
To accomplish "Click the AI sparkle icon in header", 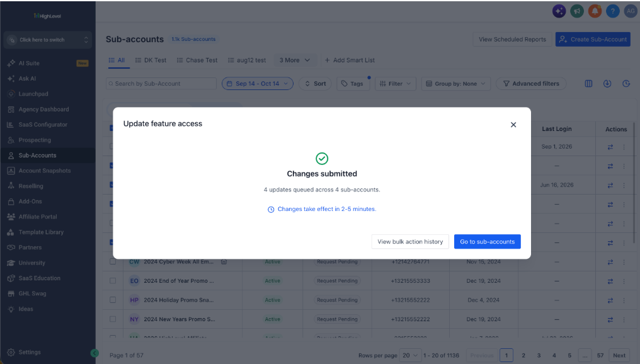I will [559, 11].
